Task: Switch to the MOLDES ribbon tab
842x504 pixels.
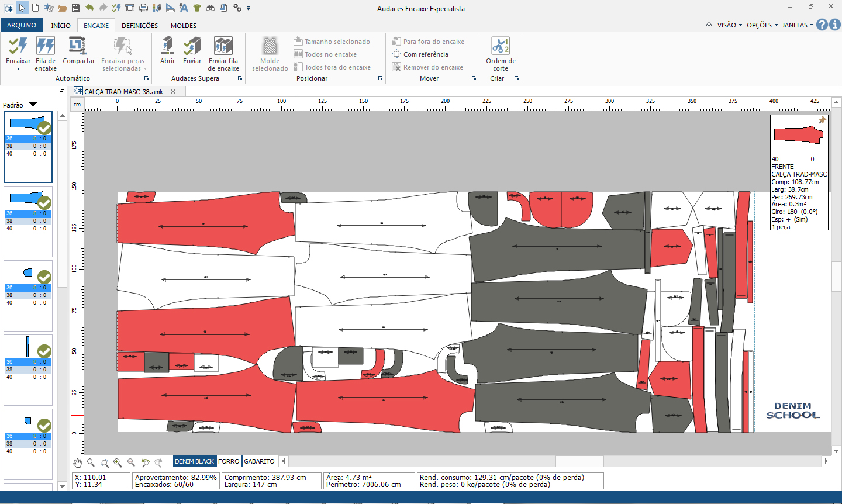Action: (184, 26)
